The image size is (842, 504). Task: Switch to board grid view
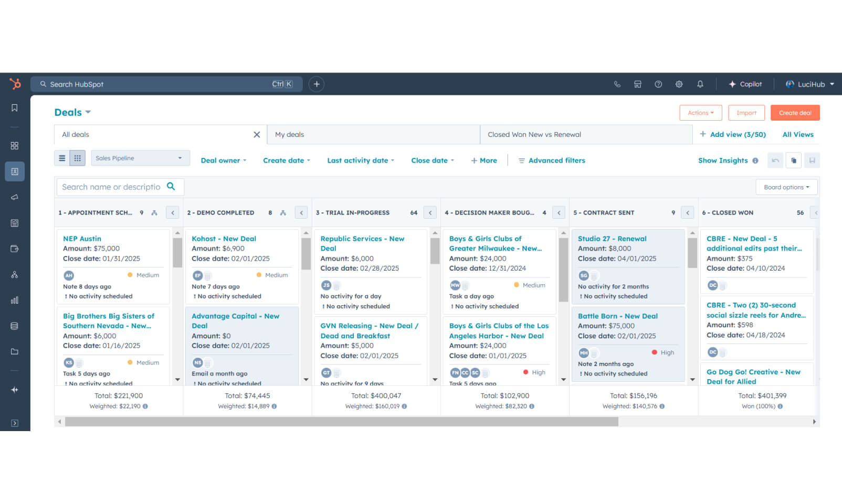tap(78, 158)
